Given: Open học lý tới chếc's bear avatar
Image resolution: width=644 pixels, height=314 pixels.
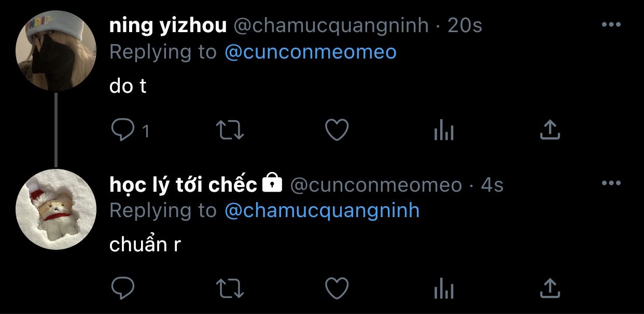Looking at the screenshot, I should coord(56,209).
